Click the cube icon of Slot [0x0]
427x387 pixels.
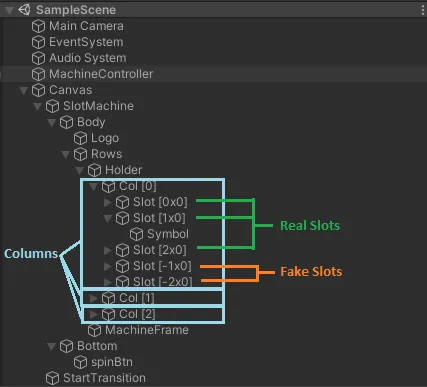pyautogui.click(x=122, y=202)
